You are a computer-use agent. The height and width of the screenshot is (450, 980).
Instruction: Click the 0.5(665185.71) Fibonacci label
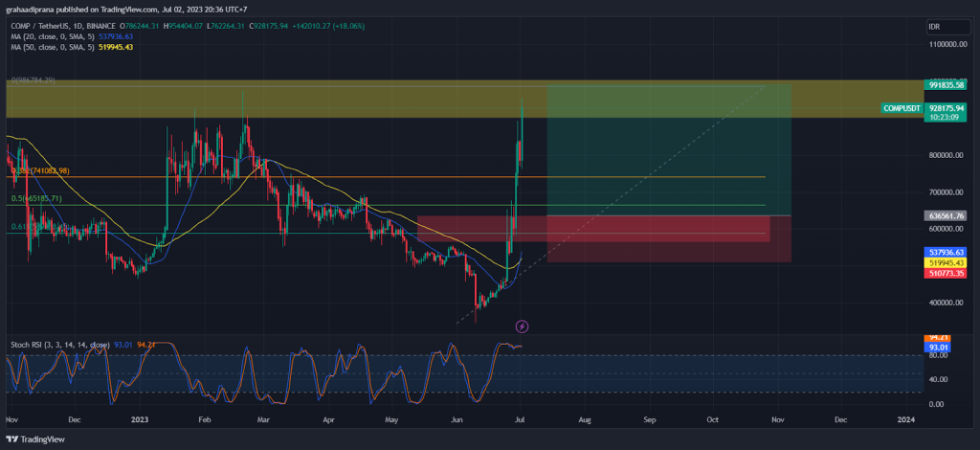(37, 199)
